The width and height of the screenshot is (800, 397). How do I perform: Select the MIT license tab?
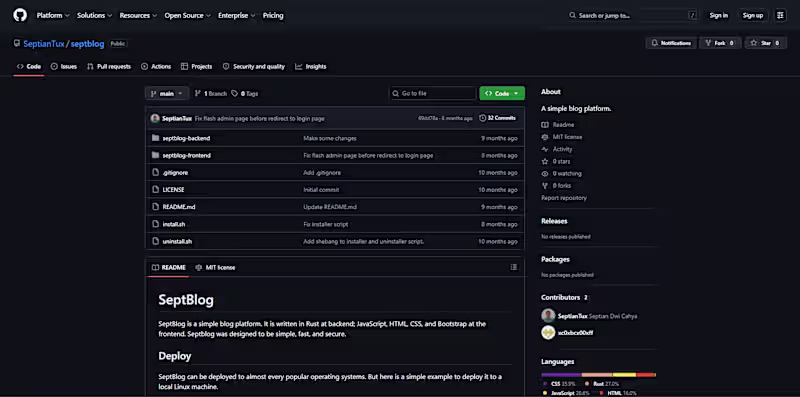215,267
